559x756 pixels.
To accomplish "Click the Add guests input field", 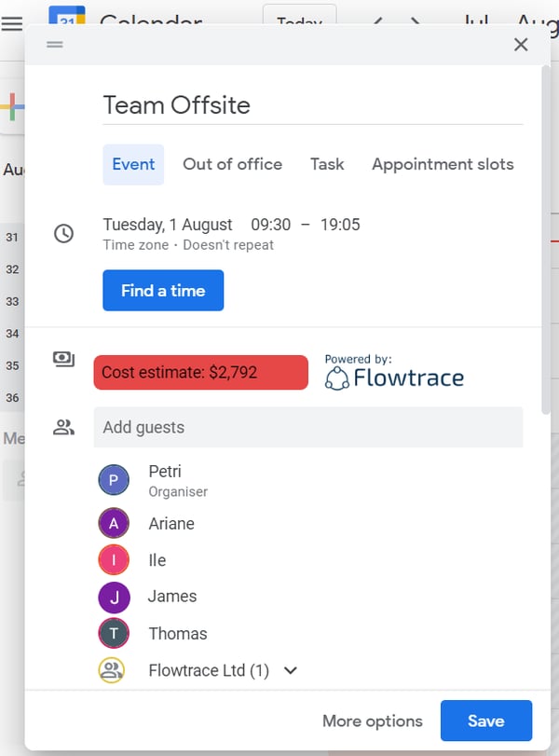I will [x=307, y=428].
